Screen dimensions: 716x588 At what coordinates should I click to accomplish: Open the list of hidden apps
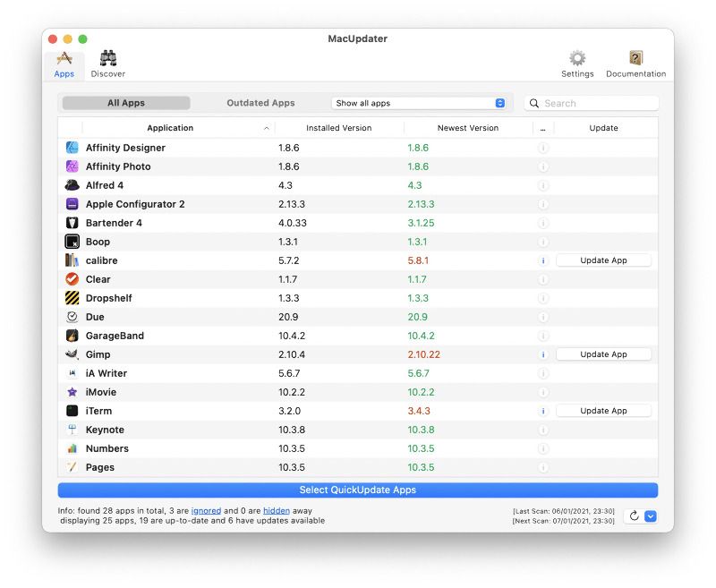click(275, 509)
